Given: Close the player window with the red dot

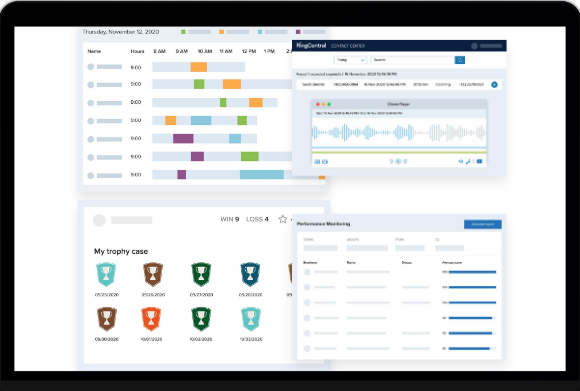Looking at the screenshot, I should pos(317,104).
